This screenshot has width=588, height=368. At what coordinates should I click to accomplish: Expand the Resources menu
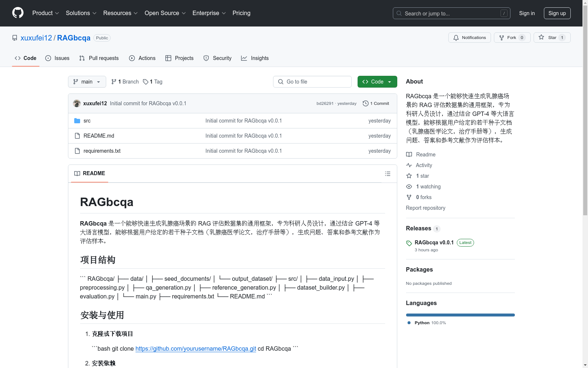click(121, 13)
